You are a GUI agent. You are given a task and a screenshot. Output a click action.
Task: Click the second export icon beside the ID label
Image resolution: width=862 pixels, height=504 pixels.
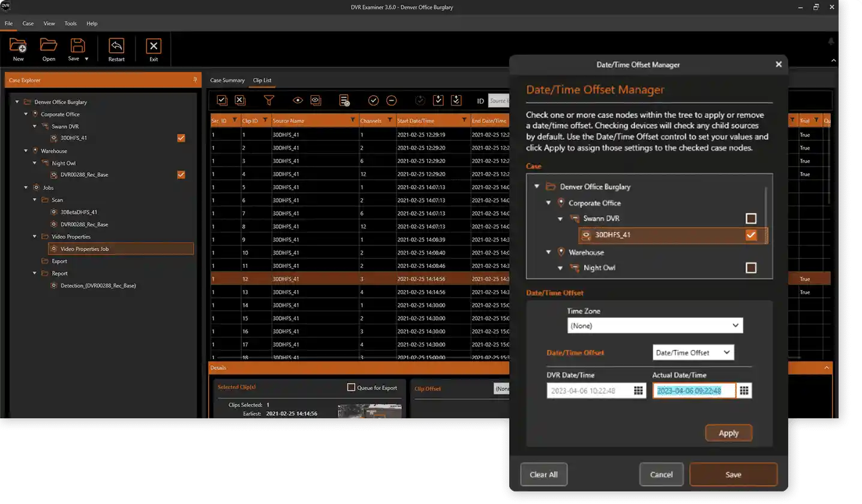[x=456, y=100]
